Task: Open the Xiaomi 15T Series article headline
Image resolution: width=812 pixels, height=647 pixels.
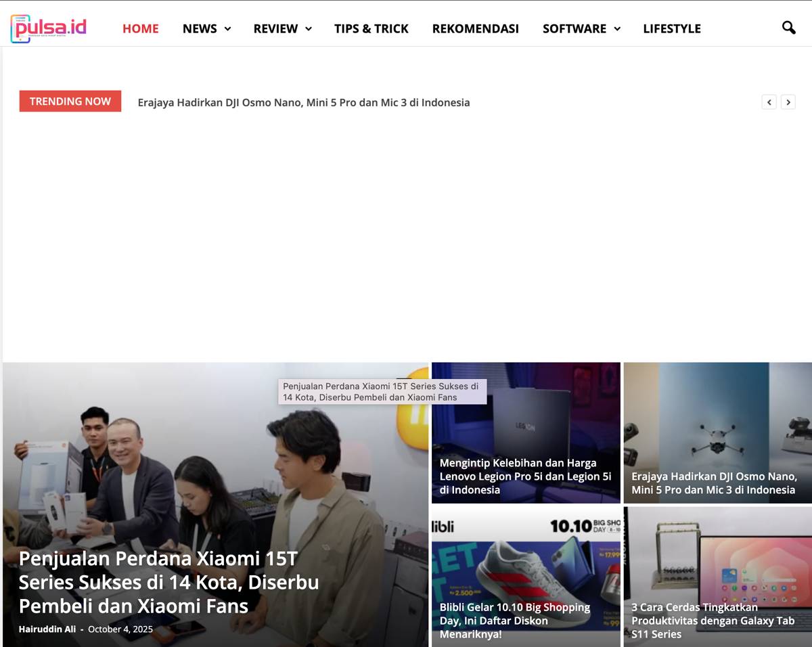Action: (168, 582)
